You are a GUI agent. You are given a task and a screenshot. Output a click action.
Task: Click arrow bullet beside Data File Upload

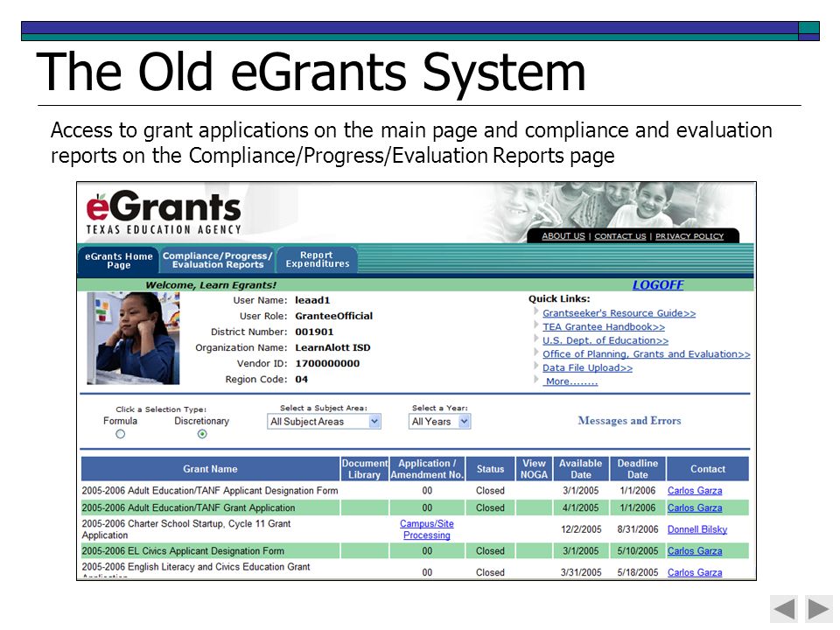(535, 366)
